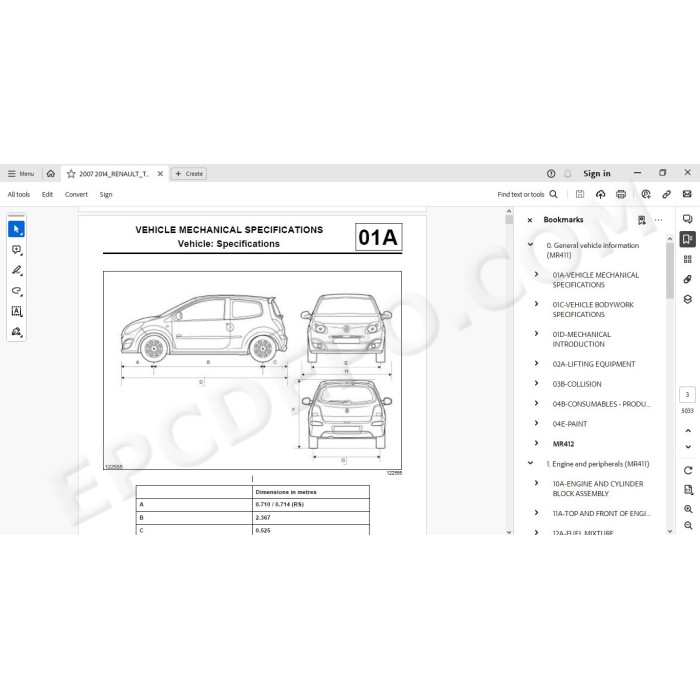This screenshot has width=700, height=700.
Task: Open the Layers panel icon
Action: [688, 300]
